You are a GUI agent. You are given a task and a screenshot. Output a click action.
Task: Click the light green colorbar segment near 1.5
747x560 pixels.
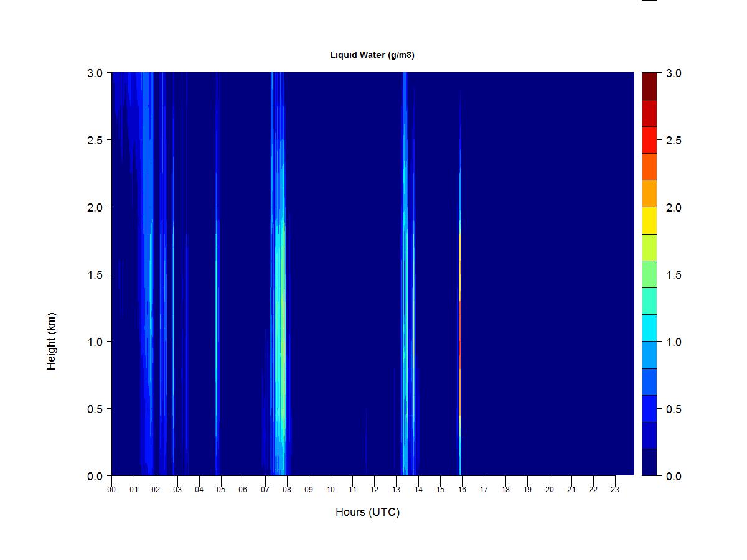(649, 274)
